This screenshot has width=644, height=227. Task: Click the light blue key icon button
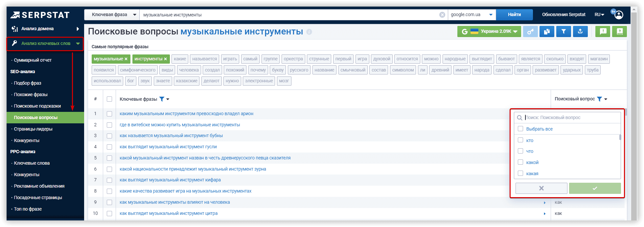coord(530,31)
